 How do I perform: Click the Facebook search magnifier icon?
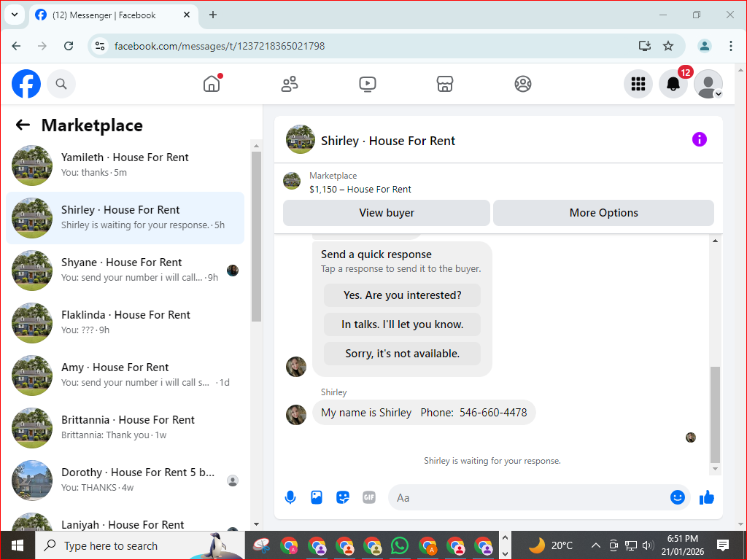click(x=61, y=84)
